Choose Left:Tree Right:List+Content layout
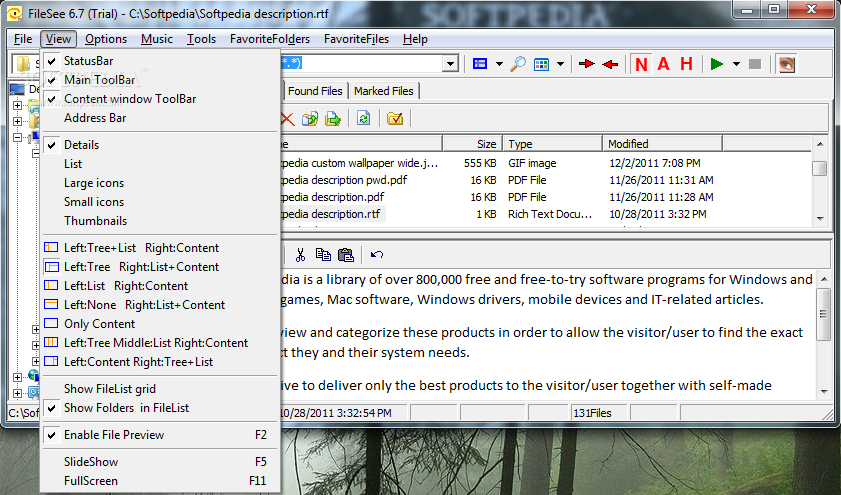 point(160,267)
